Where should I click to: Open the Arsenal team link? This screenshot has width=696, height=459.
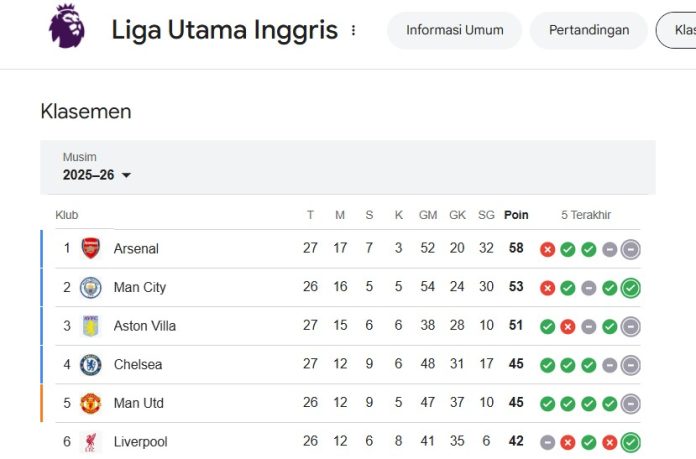click(x=136, y=248)
